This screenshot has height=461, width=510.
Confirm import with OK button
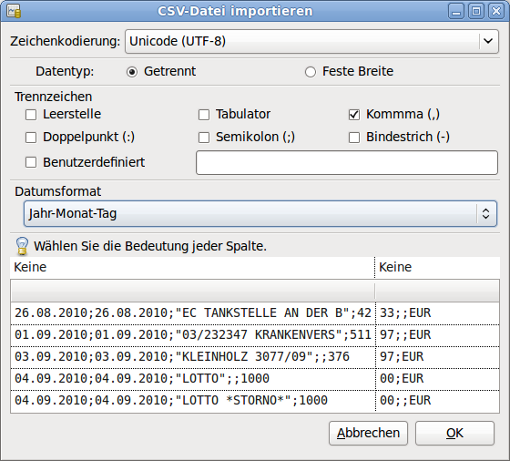455,433
